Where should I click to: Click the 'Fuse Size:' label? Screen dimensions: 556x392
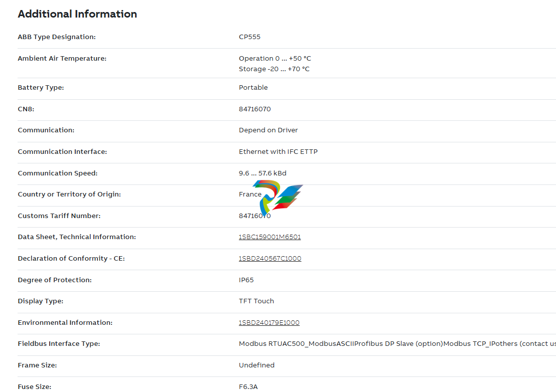[35, 386]
